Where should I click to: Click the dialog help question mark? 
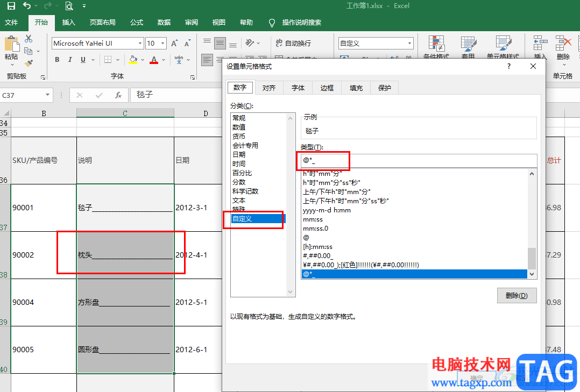point(509,66)
